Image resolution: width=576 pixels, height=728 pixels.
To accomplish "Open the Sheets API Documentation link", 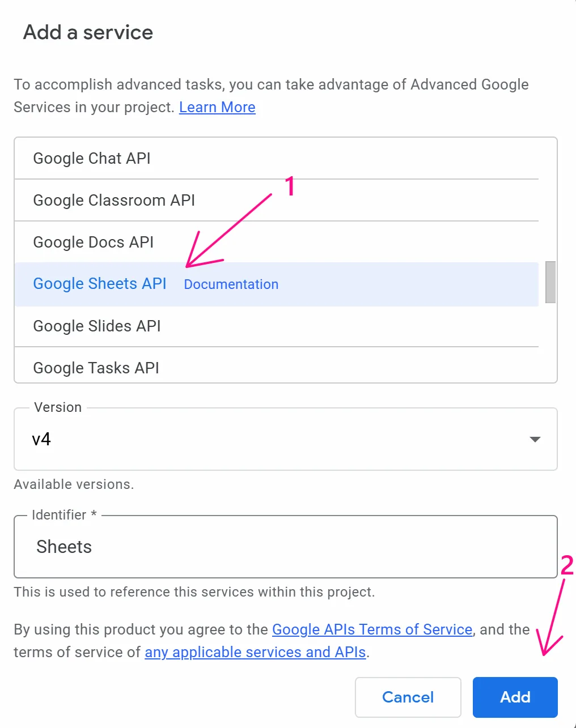I will pos(231,284).
